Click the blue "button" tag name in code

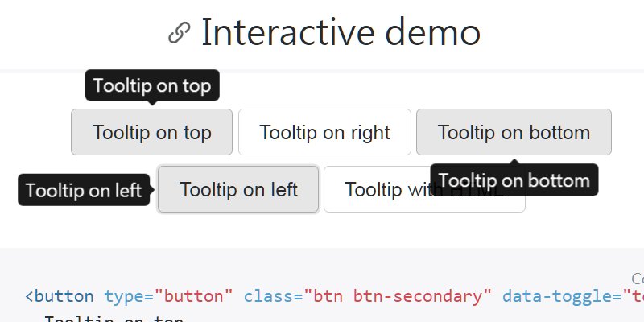tap(64, 296)
